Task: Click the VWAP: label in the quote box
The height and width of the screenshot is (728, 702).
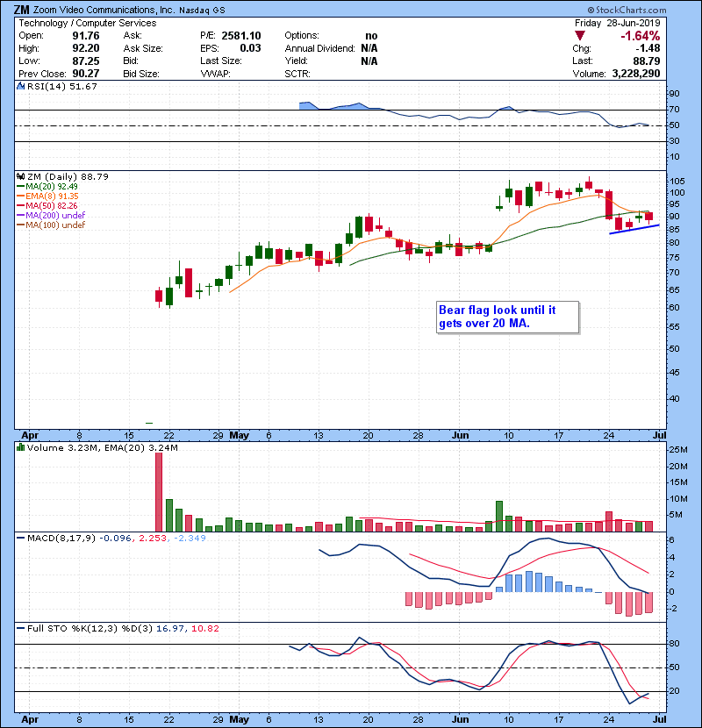Action: (215, 74)
